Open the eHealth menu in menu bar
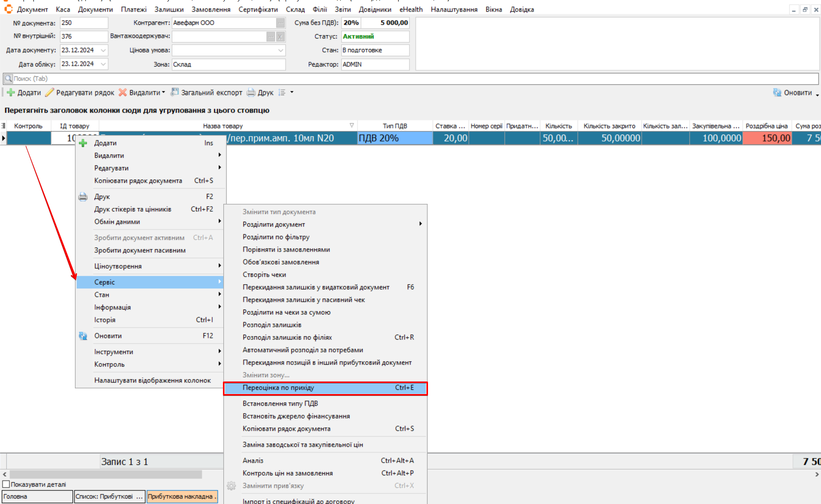Image resolution: width=821 pixels, height=504 pixels. [410, 9]
